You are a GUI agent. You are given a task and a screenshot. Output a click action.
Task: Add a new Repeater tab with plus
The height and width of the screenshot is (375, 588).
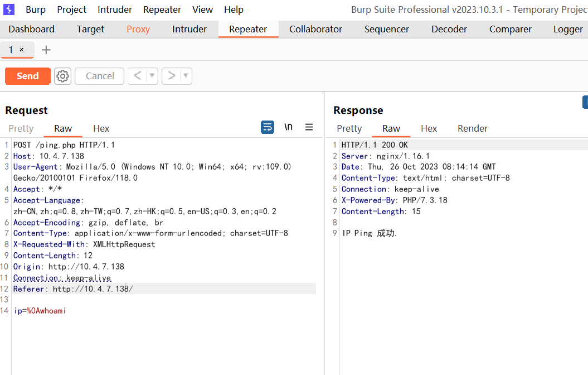pos(46,50)
